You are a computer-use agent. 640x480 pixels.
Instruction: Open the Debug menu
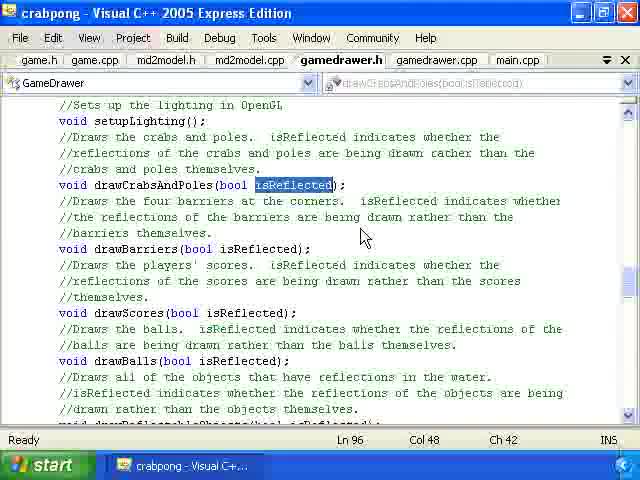220,38
